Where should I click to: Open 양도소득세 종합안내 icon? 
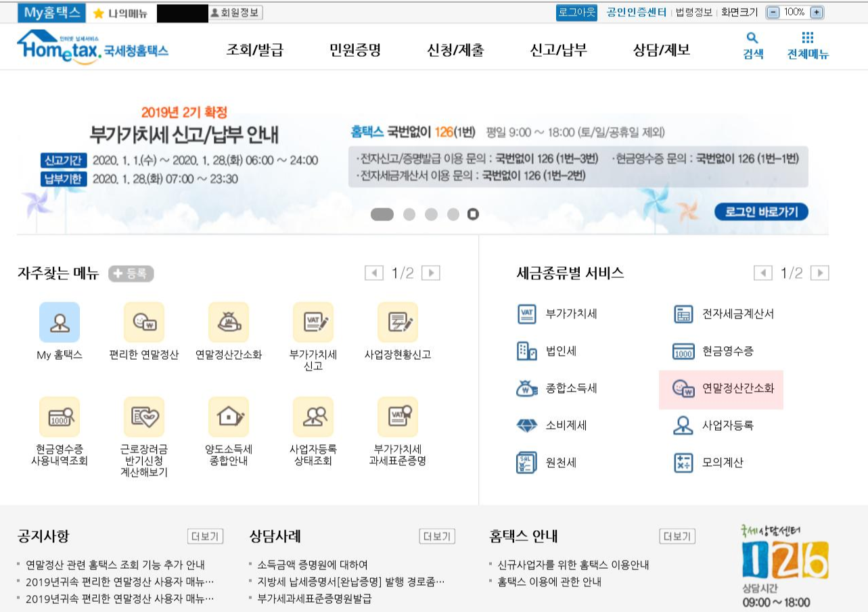pyautogui.click(x=229, y=417)
